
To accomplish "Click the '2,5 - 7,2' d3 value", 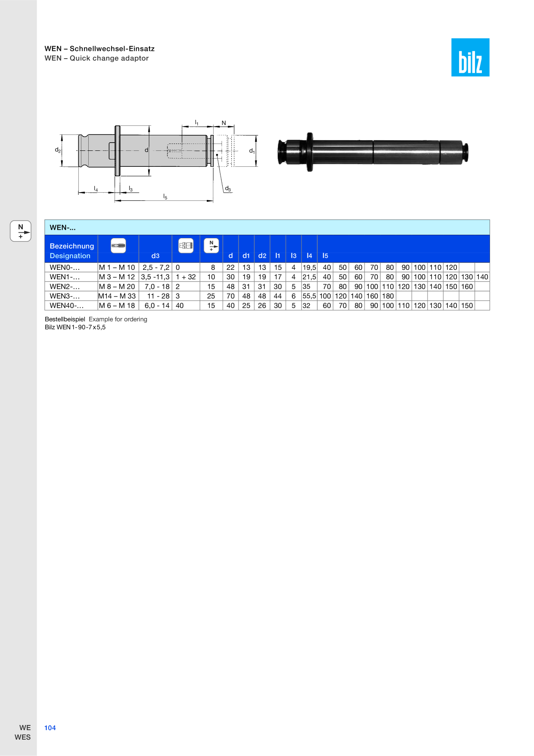I will click(156, 268).
